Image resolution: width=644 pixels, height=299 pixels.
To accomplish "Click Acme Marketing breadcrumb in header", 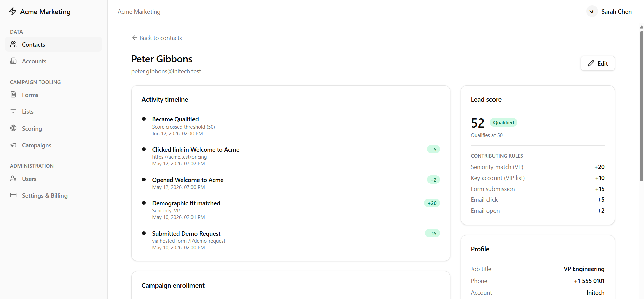I will [139, 11].
